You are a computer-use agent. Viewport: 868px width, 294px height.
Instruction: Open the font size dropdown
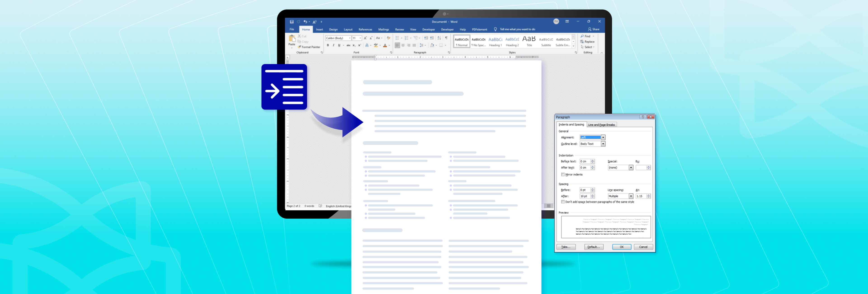[x=360, y=38]
